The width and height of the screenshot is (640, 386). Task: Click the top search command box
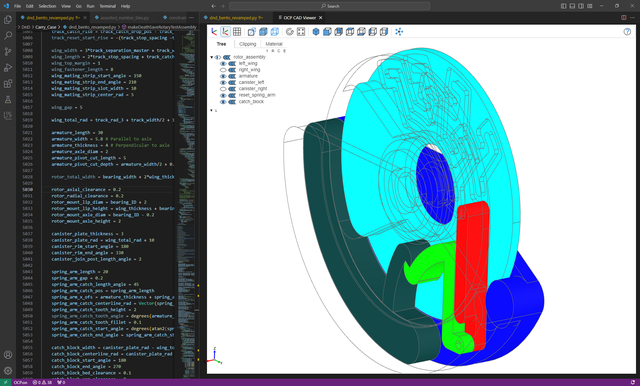click(x=329, y=6)
